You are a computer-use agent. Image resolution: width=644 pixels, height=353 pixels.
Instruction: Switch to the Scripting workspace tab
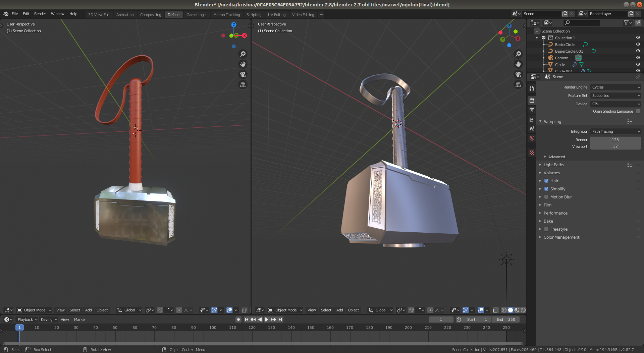pyautogui.click(x=254, y=15)
